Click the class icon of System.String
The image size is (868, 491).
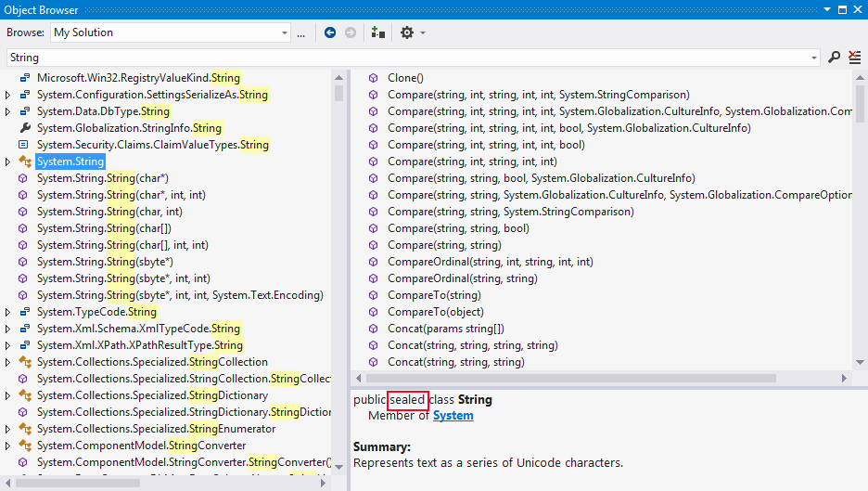click(25, 162)
